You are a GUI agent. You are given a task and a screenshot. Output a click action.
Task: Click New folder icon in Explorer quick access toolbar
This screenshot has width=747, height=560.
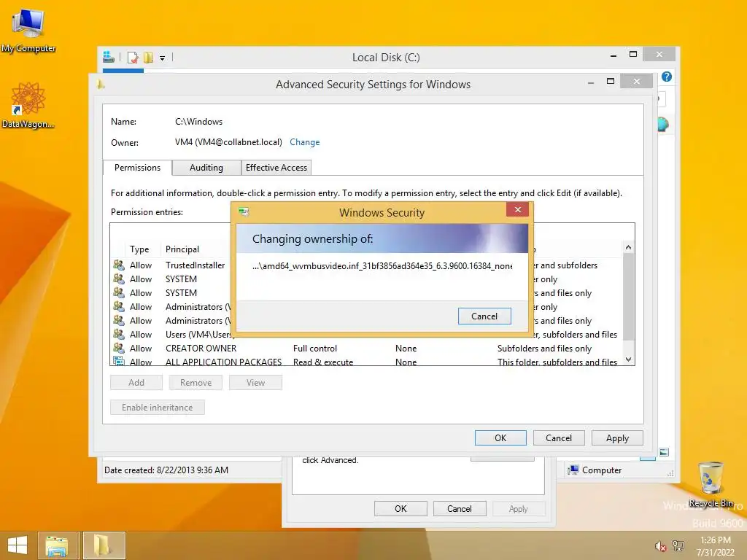tap(149, 58)
